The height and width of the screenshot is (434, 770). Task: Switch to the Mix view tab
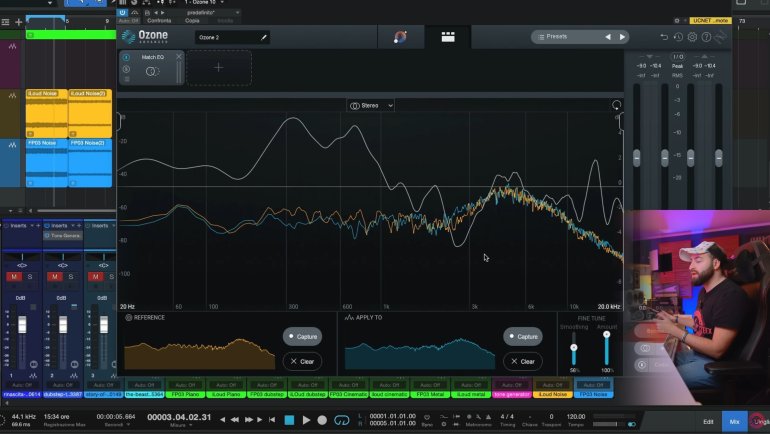735,421
